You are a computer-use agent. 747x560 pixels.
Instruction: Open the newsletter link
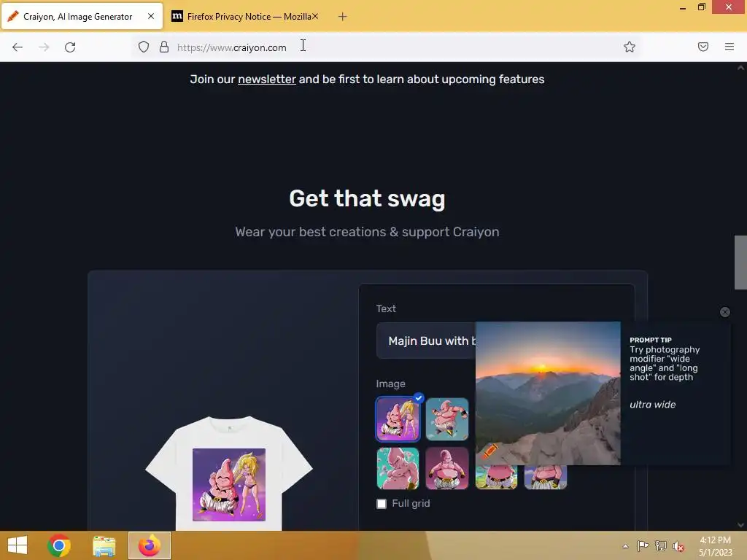(267, 79)
